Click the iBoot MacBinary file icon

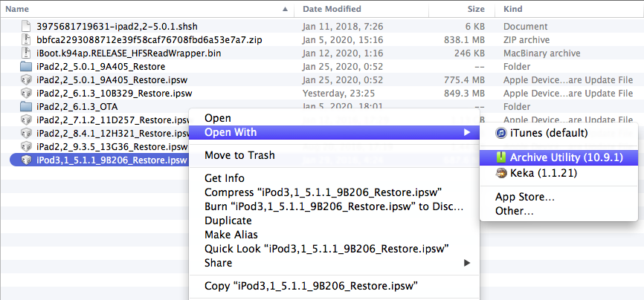pos(26,53)
